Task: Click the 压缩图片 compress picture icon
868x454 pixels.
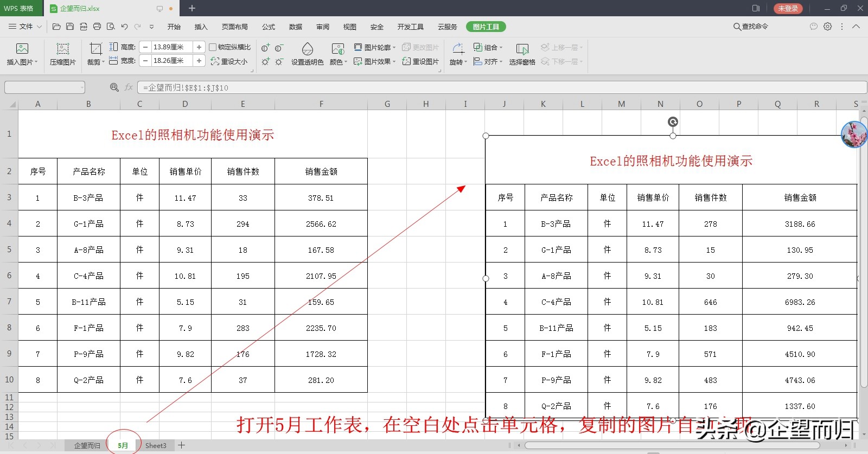Action: [x=63, y=49]
